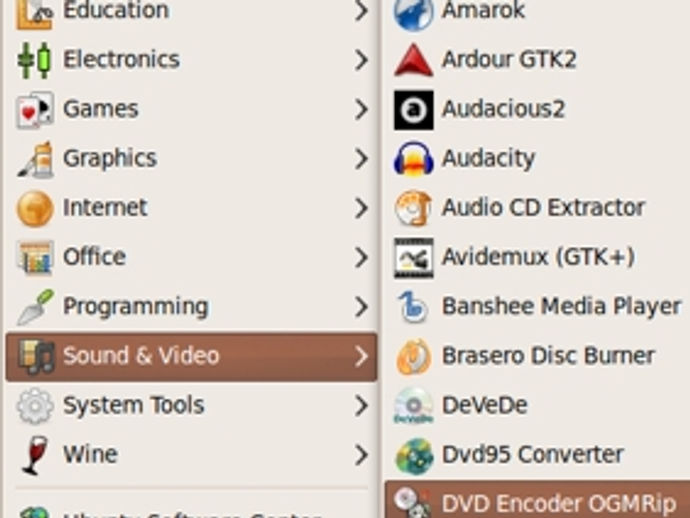
Task: Expand Wine submenu arrow
Action: point(361,455)
